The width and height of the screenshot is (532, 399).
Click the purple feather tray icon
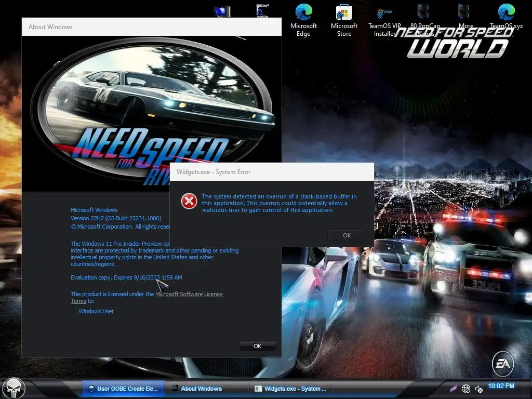click(x=453, y=389)
